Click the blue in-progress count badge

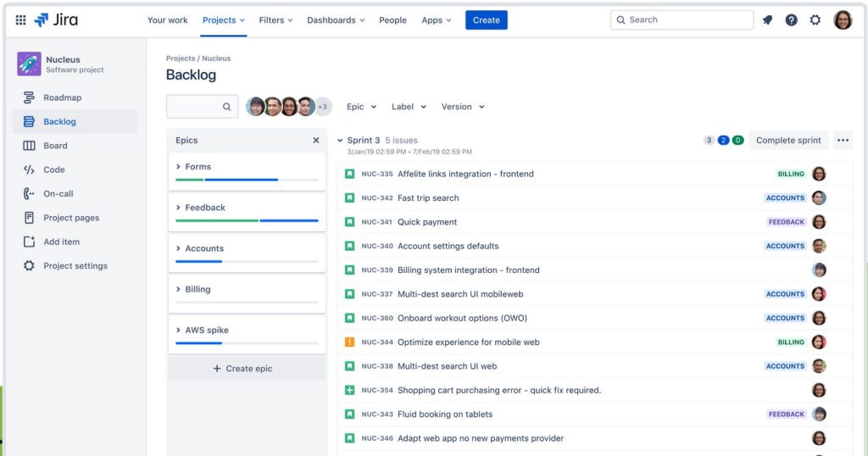(x=723, y=140)
